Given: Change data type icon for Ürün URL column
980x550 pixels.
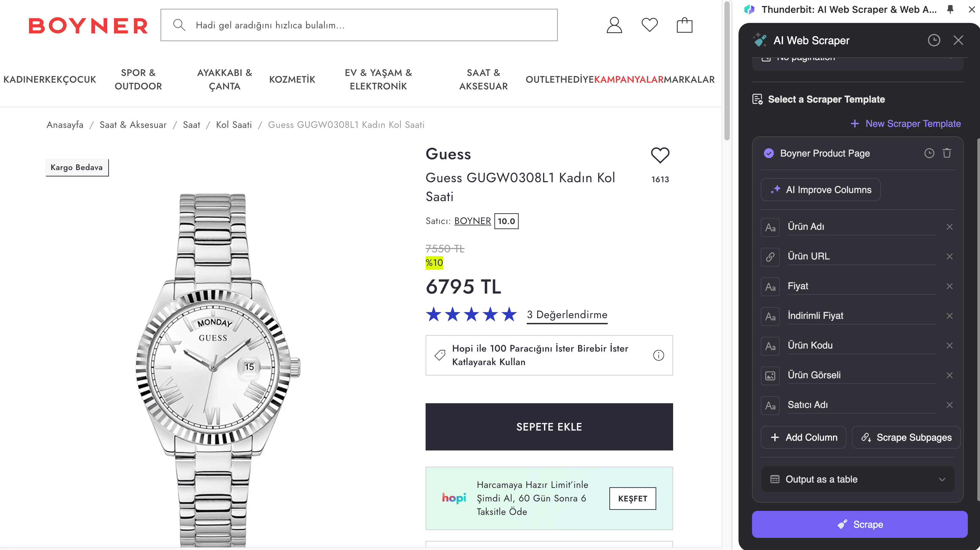Looking at the screenshot, I should 770,256.
